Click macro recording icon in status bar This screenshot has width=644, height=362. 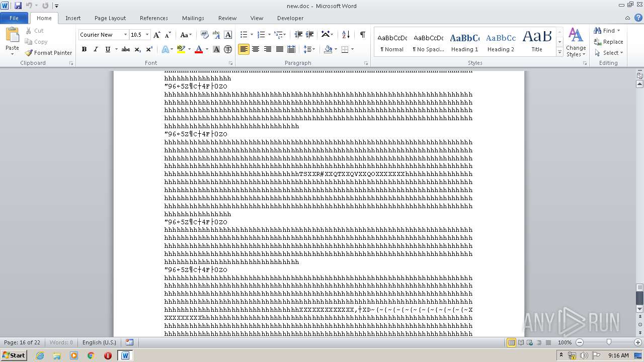pyautogui.click(x=129, y=342)
